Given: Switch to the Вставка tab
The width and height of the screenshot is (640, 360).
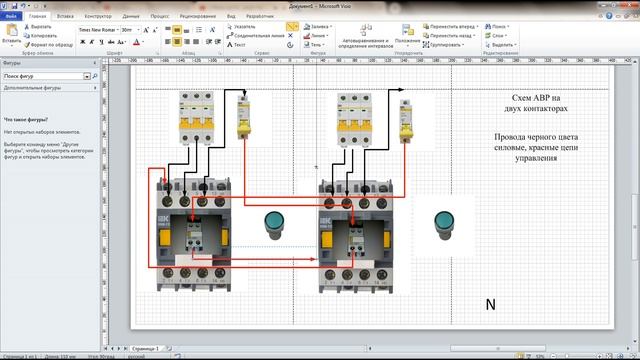Looking at the screenshot, I should coord(65,16).
